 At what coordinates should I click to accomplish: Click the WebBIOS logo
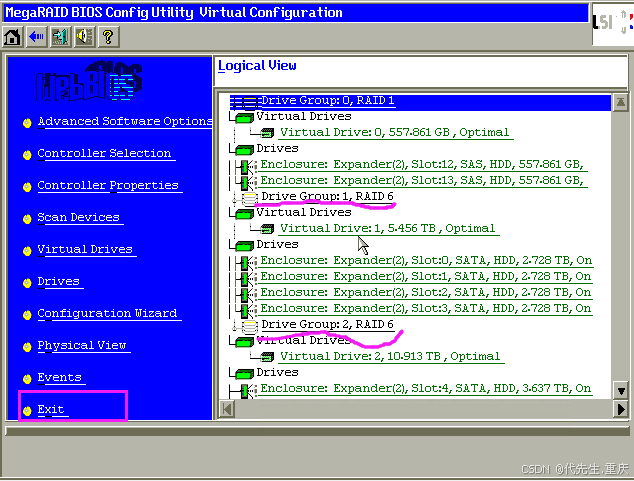(89, 81)
